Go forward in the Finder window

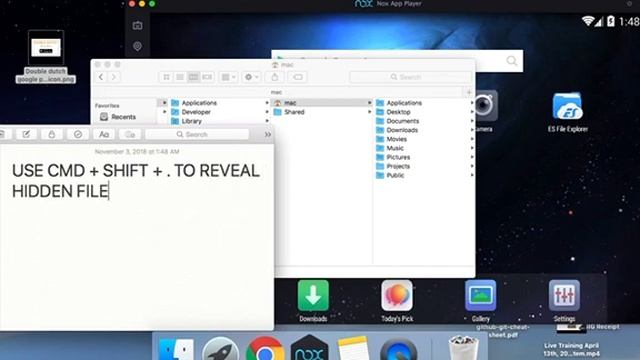[x=114, y=77]
